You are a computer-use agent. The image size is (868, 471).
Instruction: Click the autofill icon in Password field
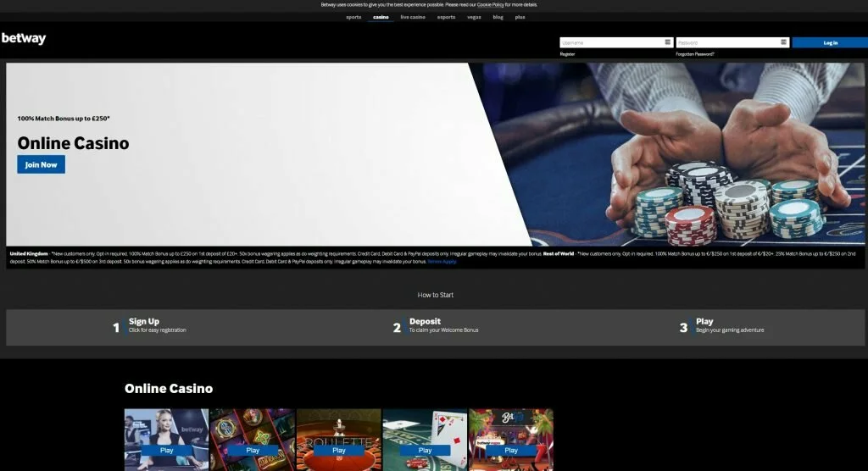[x=783, y=42]
